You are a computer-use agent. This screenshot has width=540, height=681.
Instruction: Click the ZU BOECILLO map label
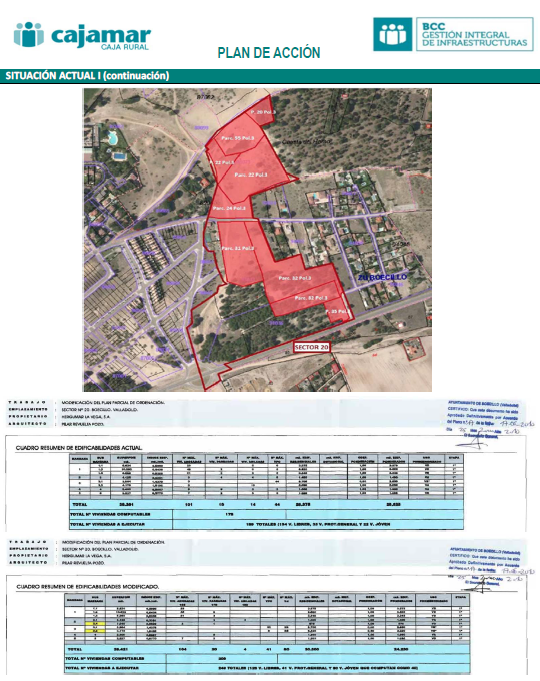pyautogui.click(x=382, y=277)
